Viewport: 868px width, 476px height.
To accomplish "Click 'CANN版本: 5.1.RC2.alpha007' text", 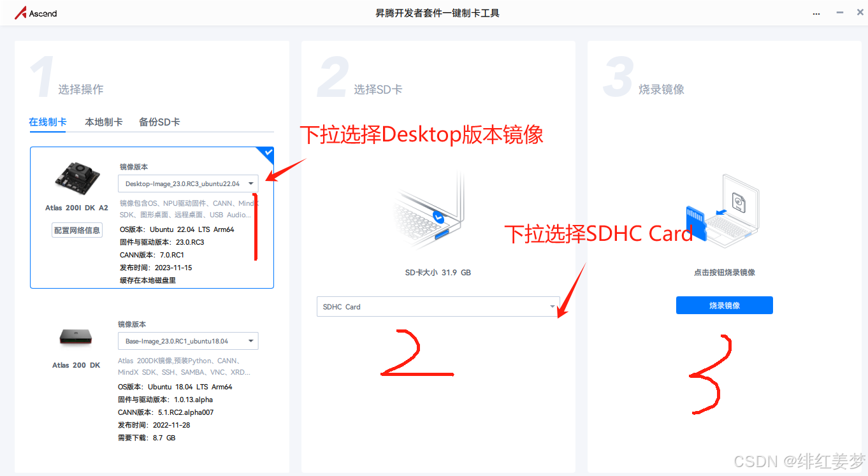I will (166, 412).
